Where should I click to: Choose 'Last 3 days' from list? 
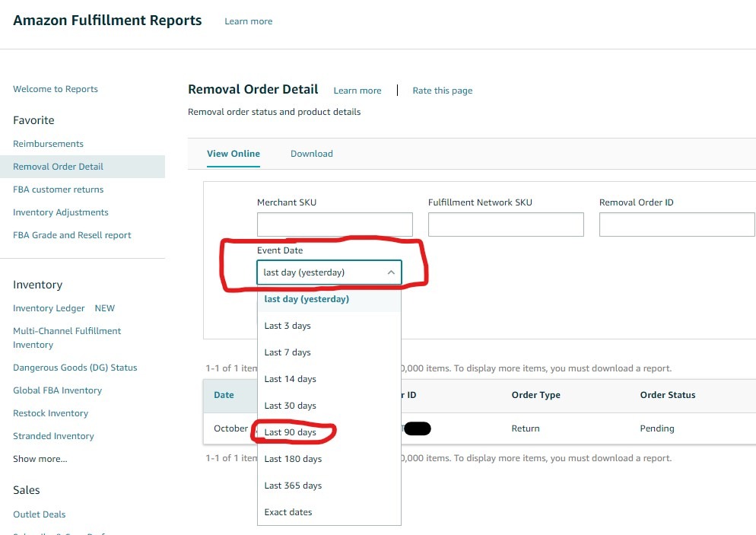[287, 326]
